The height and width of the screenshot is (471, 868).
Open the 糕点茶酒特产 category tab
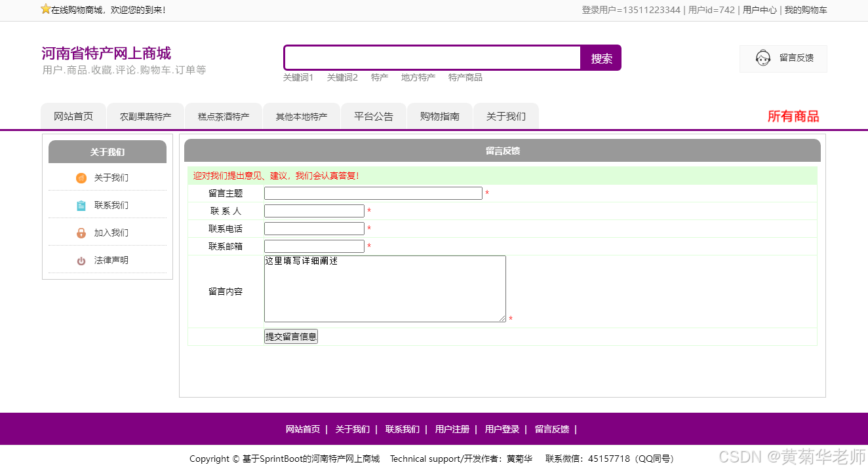pyautogui.click(x=223, y=116)
